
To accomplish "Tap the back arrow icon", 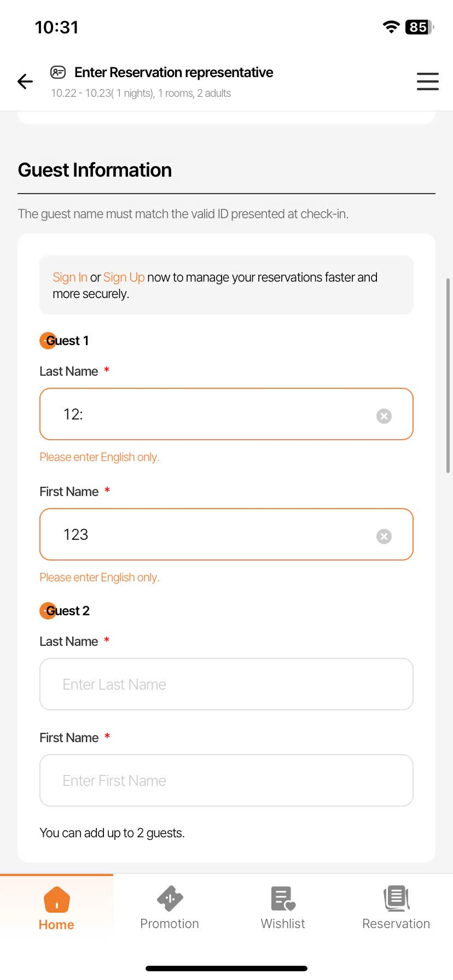I will pos(25,81).
